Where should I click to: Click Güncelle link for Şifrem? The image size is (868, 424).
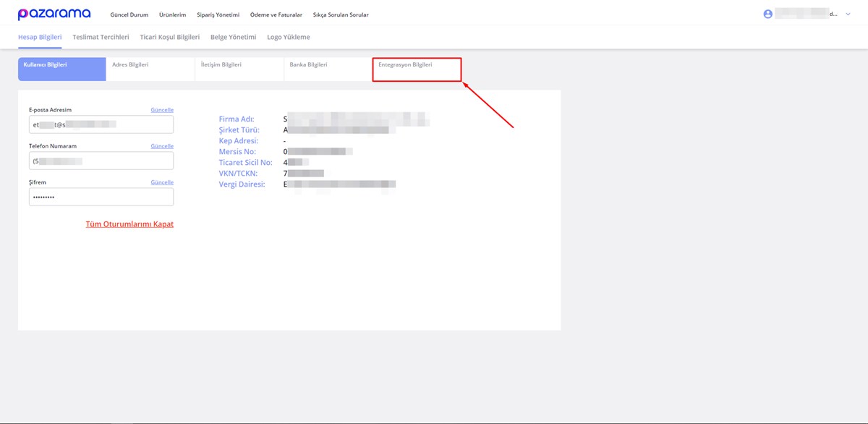162,182
